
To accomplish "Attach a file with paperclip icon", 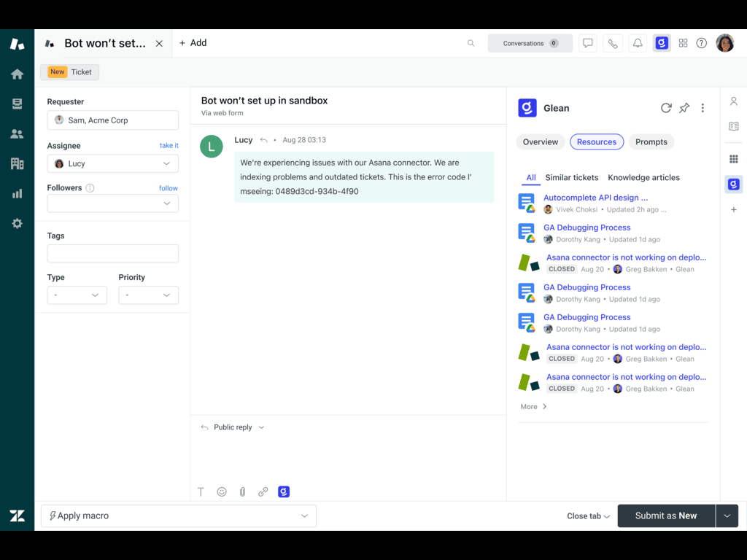I will click(242, 492).
